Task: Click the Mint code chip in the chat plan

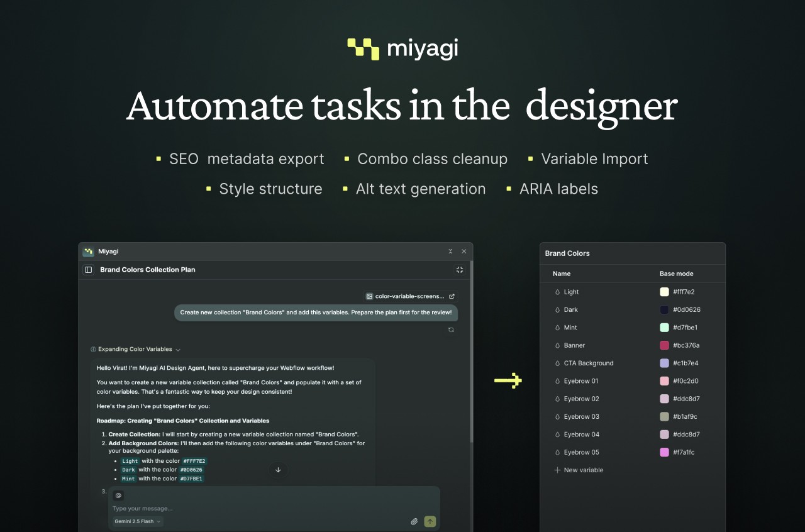Action: click(x=129, y=479)
